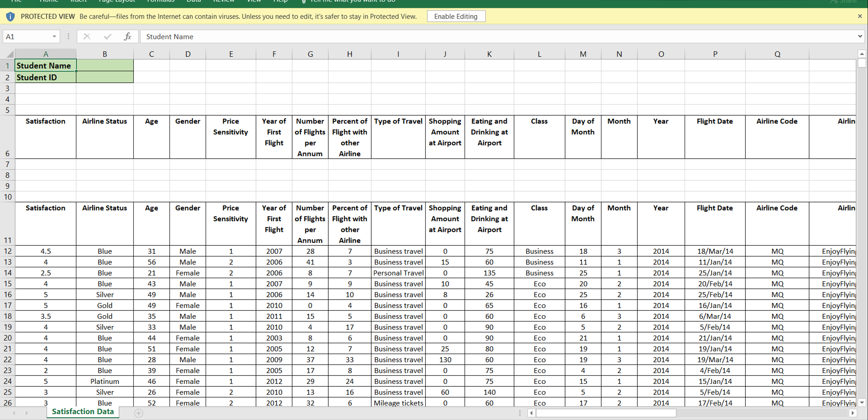Dismiss the Protected View message bar
The image size is (868, 420).
click(x=860, y=16)
